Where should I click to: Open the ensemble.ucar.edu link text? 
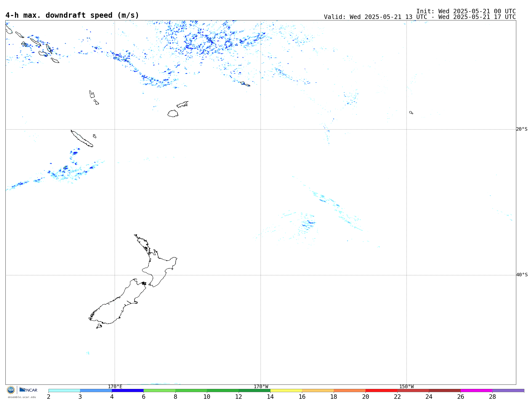pos(22,397)
